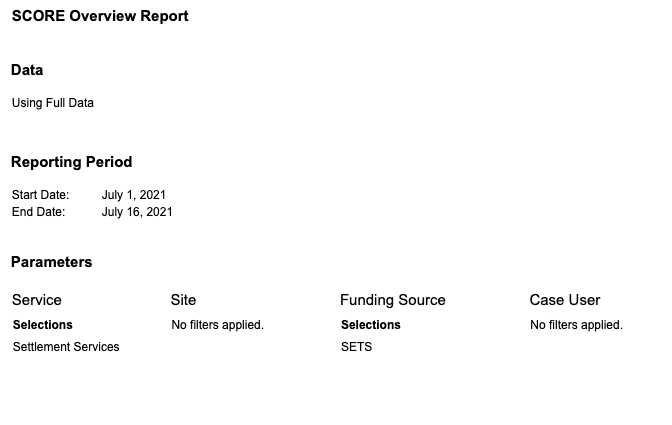The width and height of the screenshot is (672, 425).
Task: Select the Settlement Services entry
Action: click(x=66, y=347)
